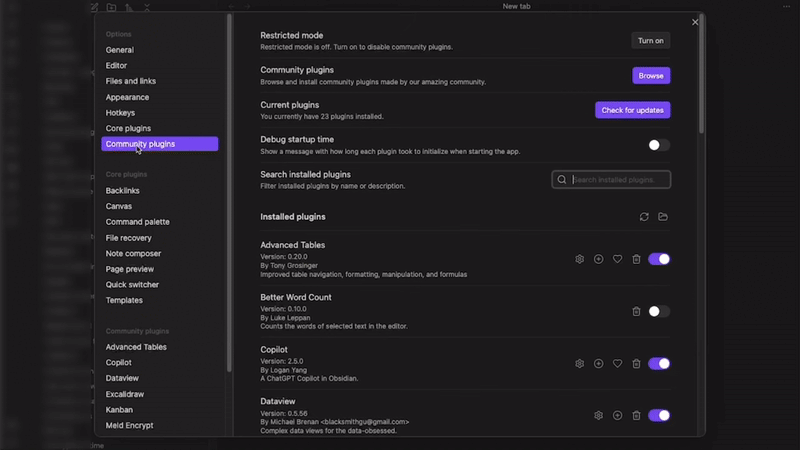
Task: Uninstall Advanced Tables with trash icon
Action: pyautogui.click(x=636, y=259)
